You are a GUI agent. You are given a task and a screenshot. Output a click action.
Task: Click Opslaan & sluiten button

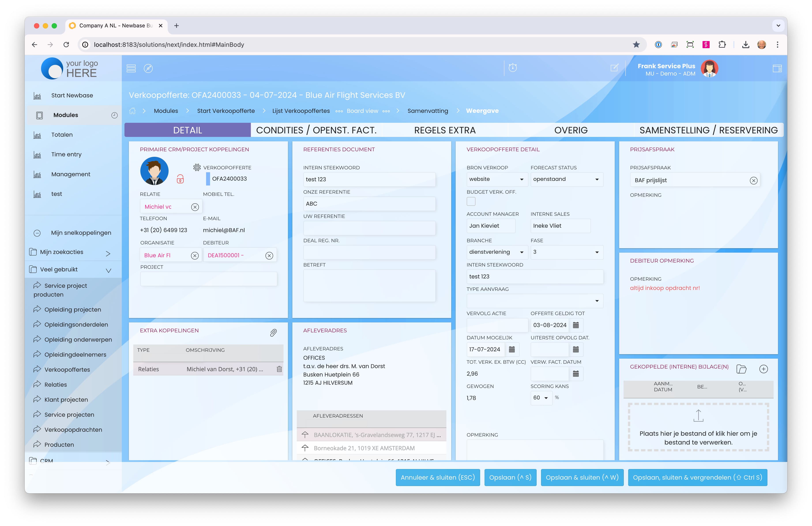pyautogui.click(x=582, y=477)
